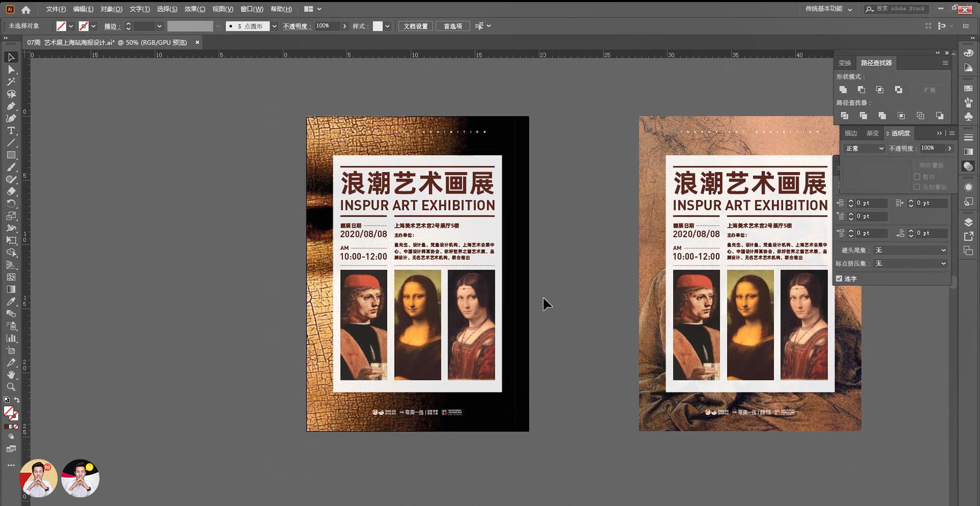980x506 pixels.
Task: Click the 文档设置 button
Action: click(x=415, y=26)
